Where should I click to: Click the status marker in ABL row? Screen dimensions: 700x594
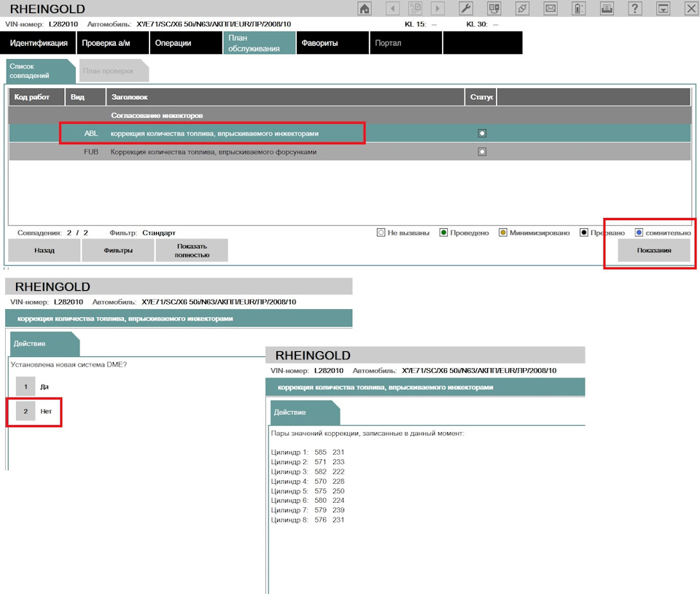point(482,133)
